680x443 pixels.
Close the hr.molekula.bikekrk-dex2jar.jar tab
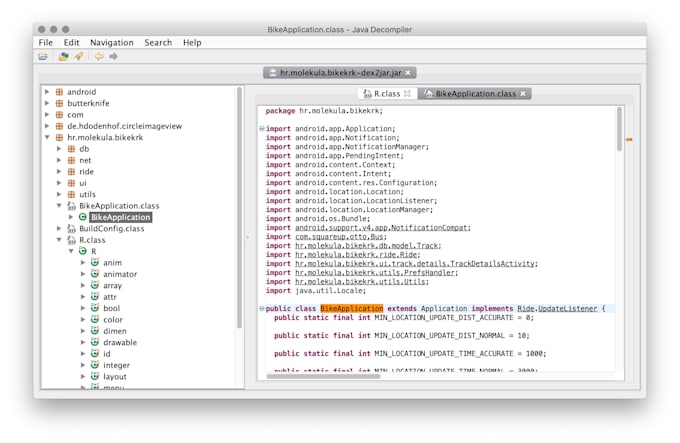408,73
